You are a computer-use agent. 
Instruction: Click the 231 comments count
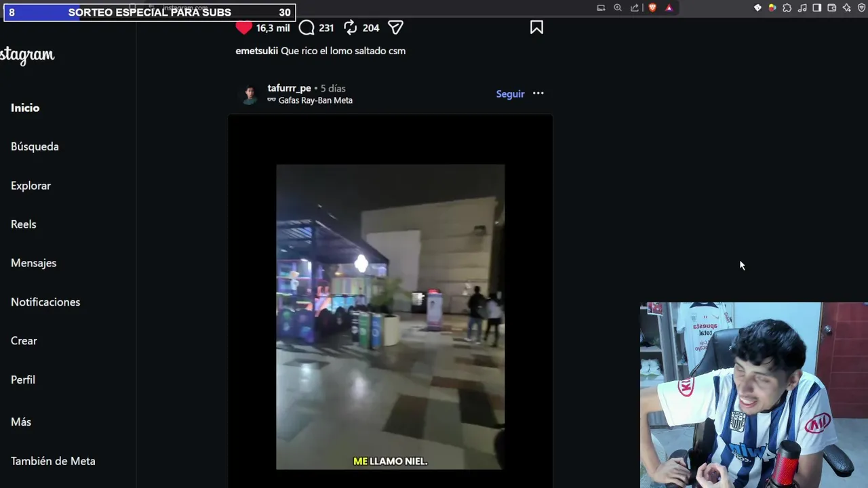pyautogui.click(x=326, y=28)
